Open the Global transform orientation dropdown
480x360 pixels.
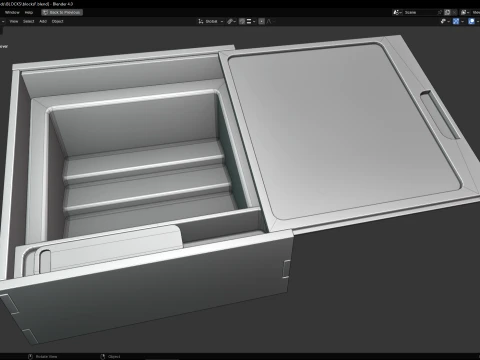(211, 21)
